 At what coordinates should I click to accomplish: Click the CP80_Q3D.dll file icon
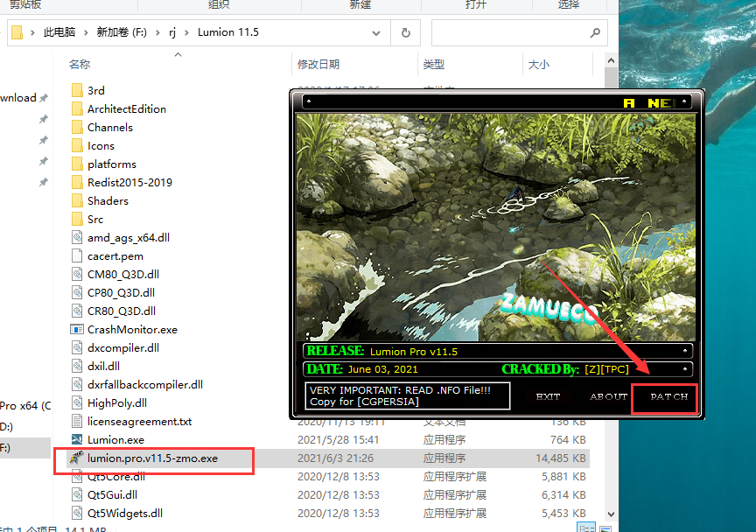[x=77, y=292]
